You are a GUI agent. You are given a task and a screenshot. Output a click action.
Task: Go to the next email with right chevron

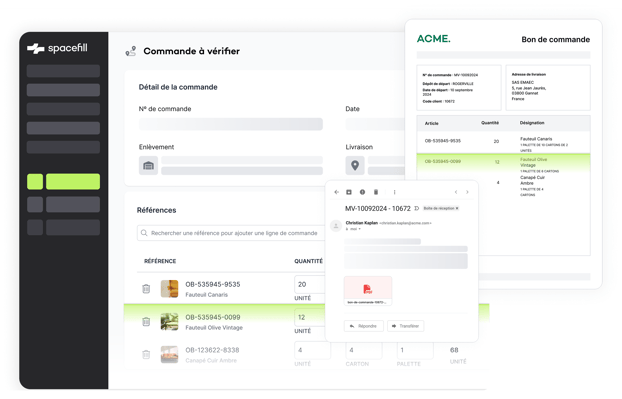(467, 192)
